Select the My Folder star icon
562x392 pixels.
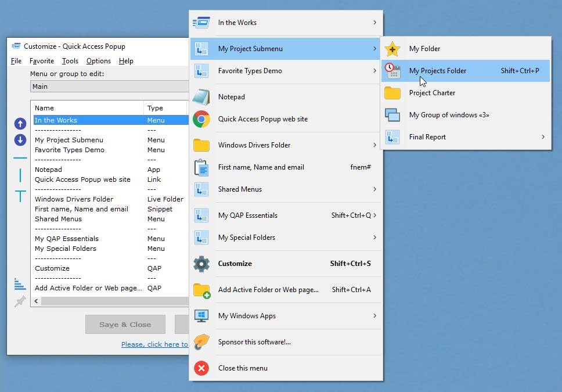pos(393,49)
